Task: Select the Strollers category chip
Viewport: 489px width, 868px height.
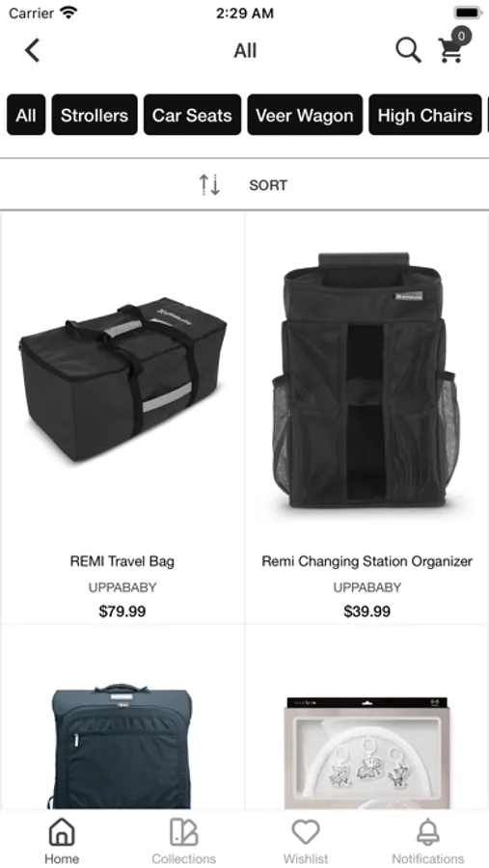Action: click(x=95, y=115)
